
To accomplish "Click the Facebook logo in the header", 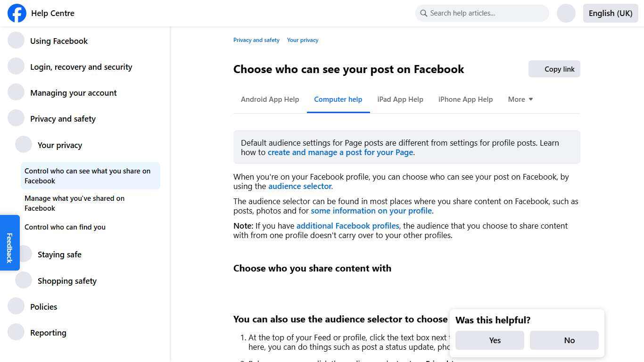I will click(x=17, y=13).
